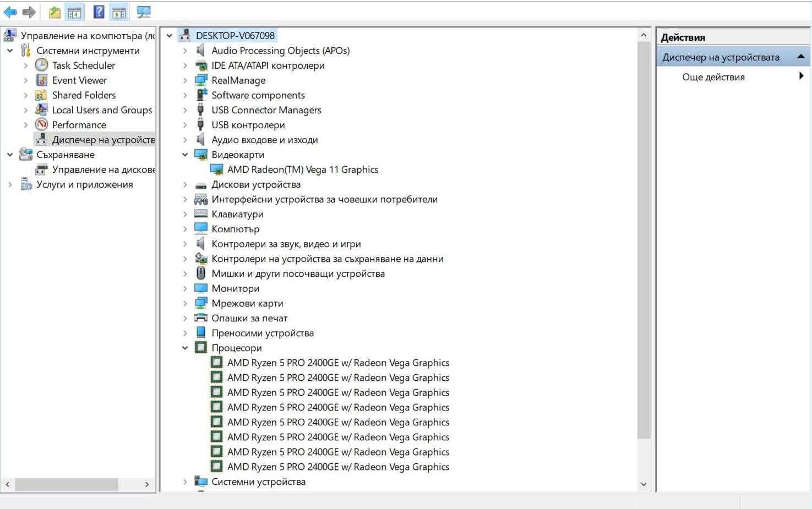Select the Компютър category
Screen dimensions: 812x509
(x=236, y=229)
